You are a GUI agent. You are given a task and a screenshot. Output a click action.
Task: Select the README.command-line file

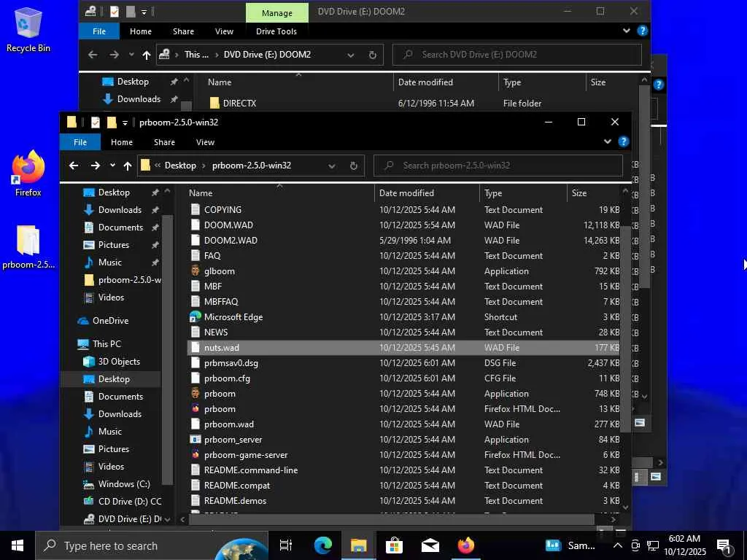(x=403, y=470)
